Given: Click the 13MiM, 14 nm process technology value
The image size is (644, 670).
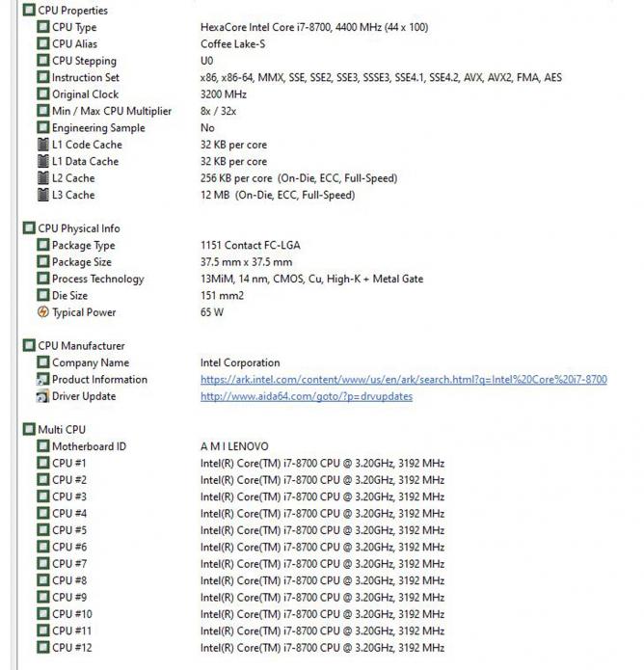Looking at the screenshot, I should [312, 279].
